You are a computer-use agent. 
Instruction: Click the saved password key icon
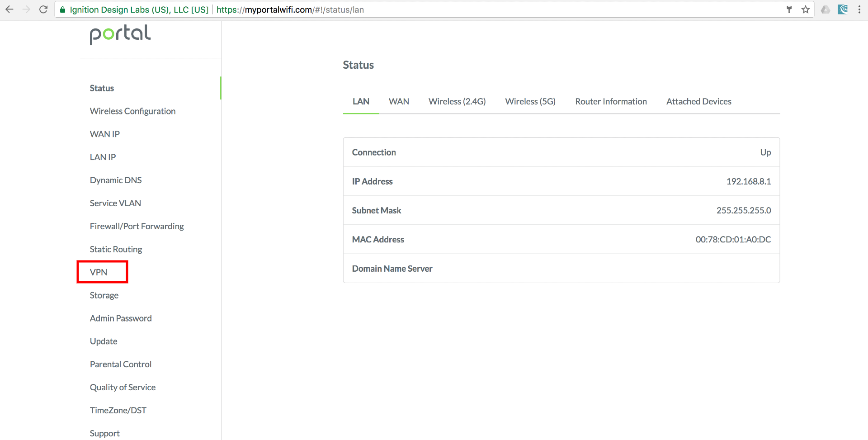[x=789, y=9]
